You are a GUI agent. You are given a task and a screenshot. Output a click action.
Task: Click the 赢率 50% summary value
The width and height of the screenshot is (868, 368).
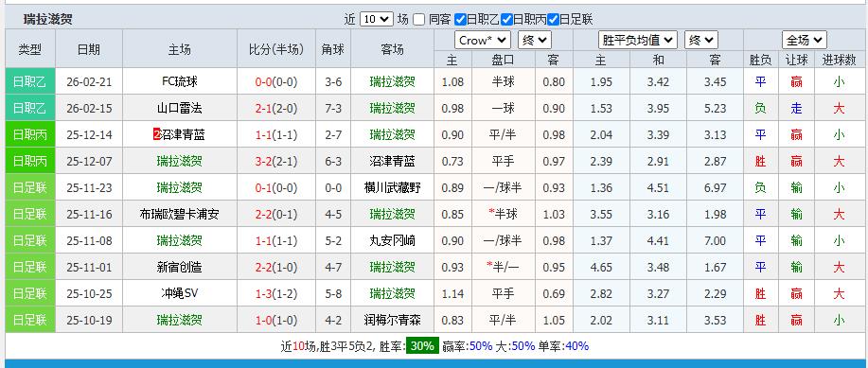click(x=481, y=346)
